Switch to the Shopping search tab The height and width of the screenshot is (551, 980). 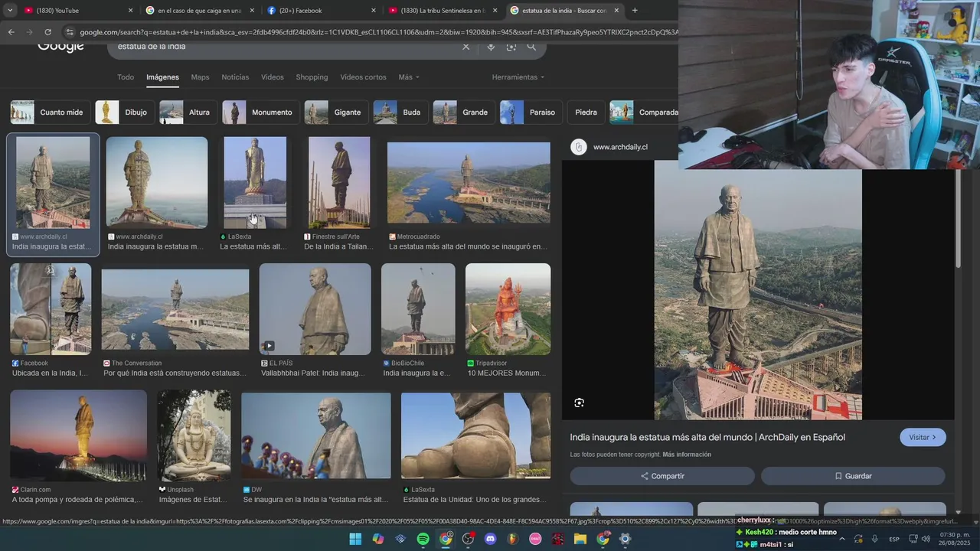point(312,77)
